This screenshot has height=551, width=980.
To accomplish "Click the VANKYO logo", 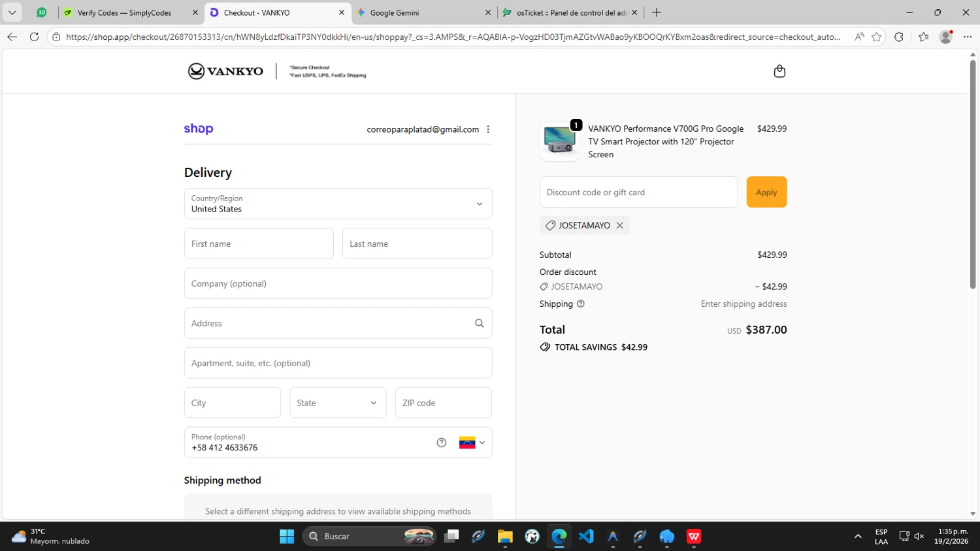I will [225, 71].
